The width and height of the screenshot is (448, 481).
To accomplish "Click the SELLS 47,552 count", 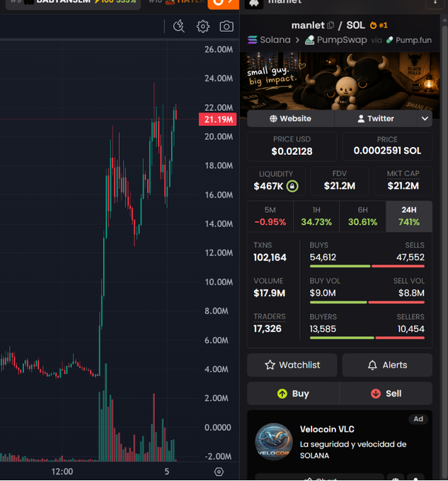I will pos(410,257).
